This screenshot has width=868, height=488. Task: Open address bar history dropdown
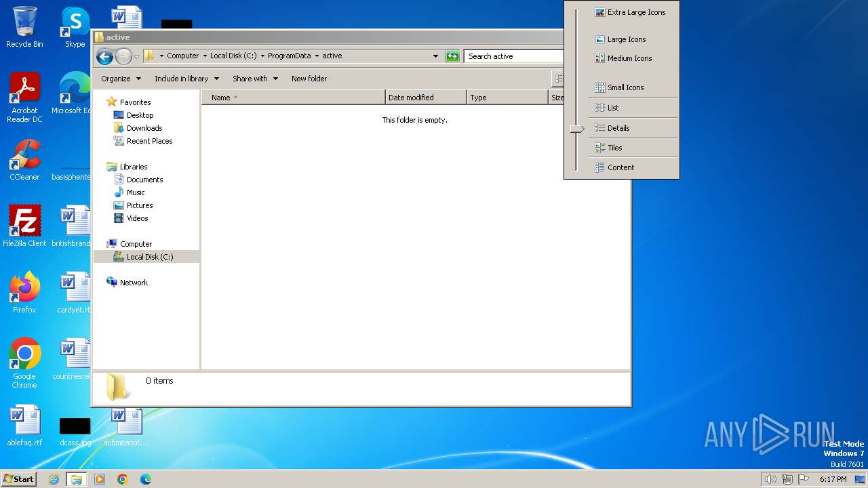[x=435, y=56]
